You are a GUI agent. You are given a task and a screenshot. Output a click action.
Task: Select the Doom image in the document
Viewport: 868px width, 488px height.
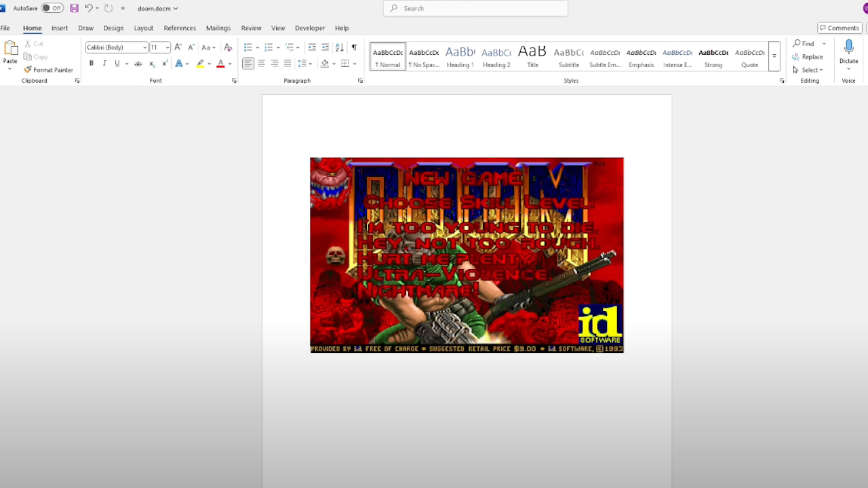pyautogui.click(x=467, y=255)
